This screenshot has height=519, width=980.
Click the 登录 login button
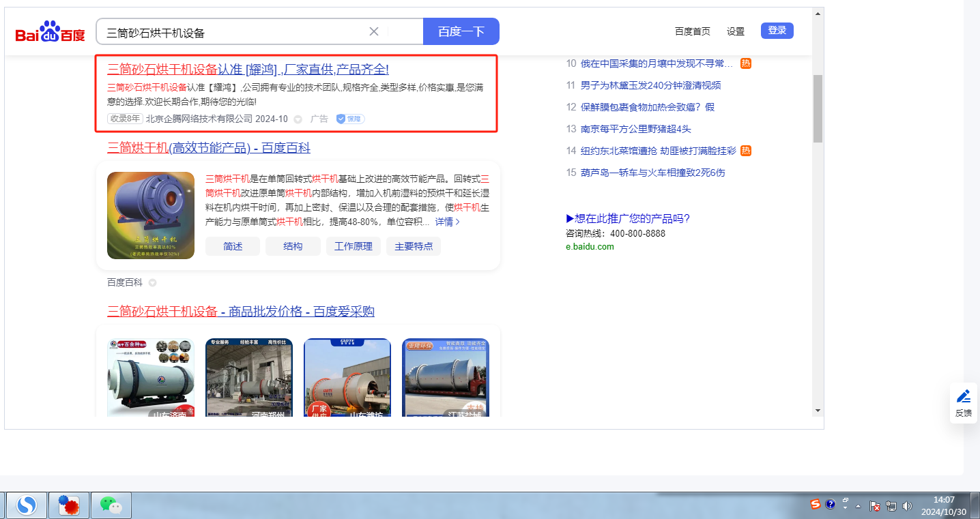(777, 31)
